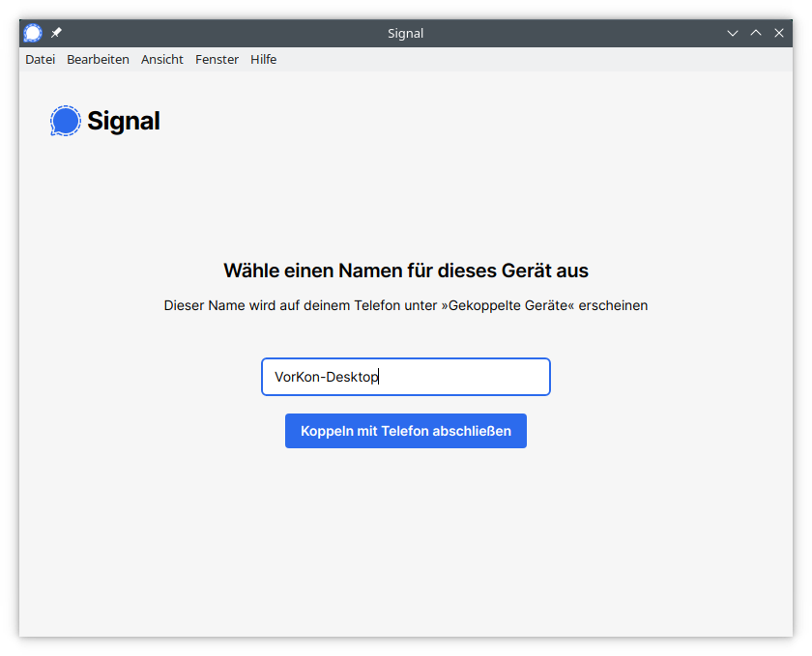The height and width of the screenshot is (656, 812).
Task: Click the Signal app icon in title bar
Action: click(33, 33)
